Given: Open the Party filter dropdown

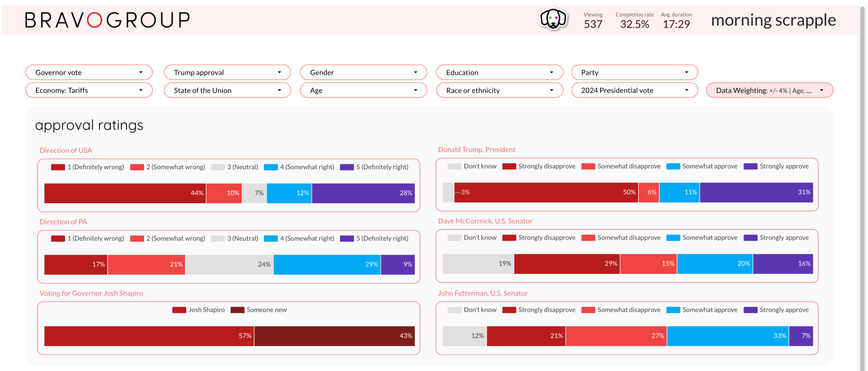Looking at the screenshot, I should (x=634, y=72).
